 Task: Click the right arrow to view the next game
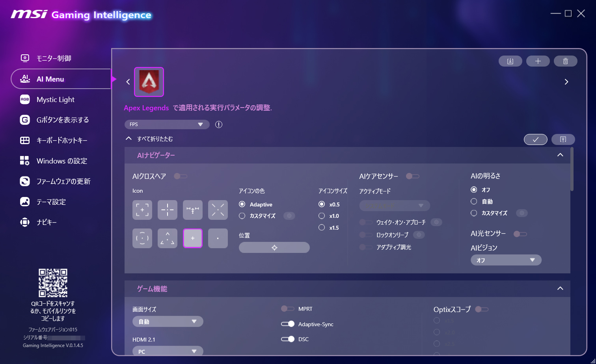coord(566,82)
